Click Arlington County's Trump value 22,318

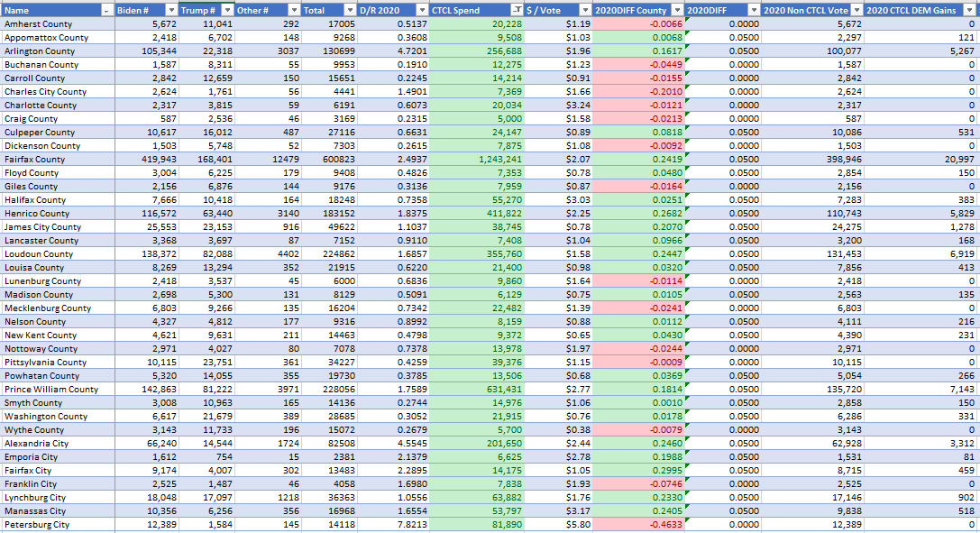point(206,51)
